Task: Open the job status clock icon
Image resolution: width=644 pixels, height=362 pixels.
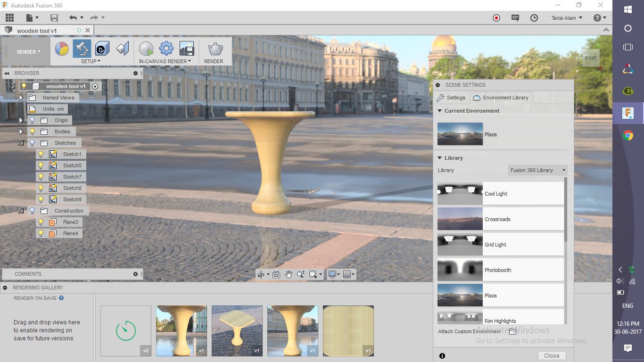Action: tap(534, 18)
